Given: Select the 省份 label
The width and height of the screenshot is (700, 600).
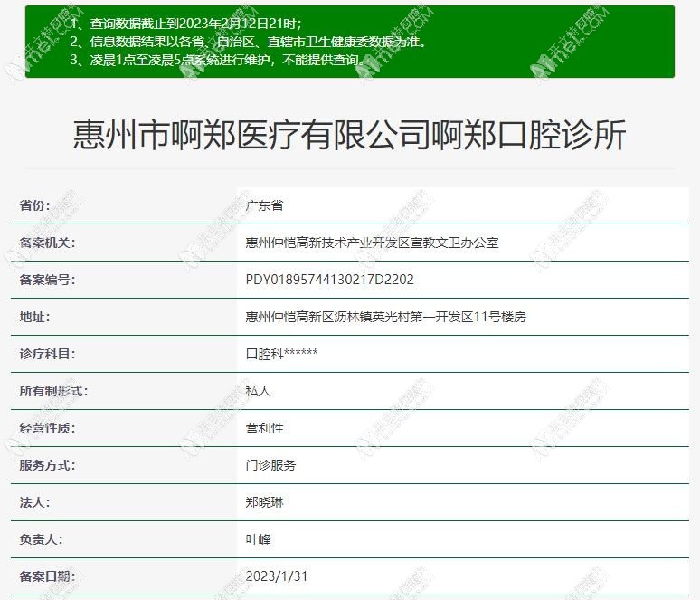Looking at the screenshot, I should pyautogui.click(x=35, y=205).
